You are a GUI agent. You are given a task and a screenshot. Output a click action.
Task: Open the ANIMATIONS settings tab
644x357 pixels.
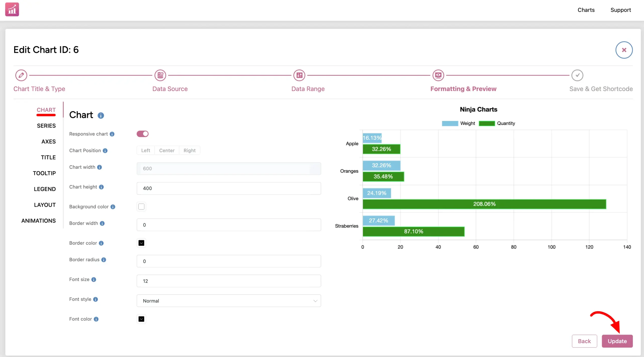[38, 221]
